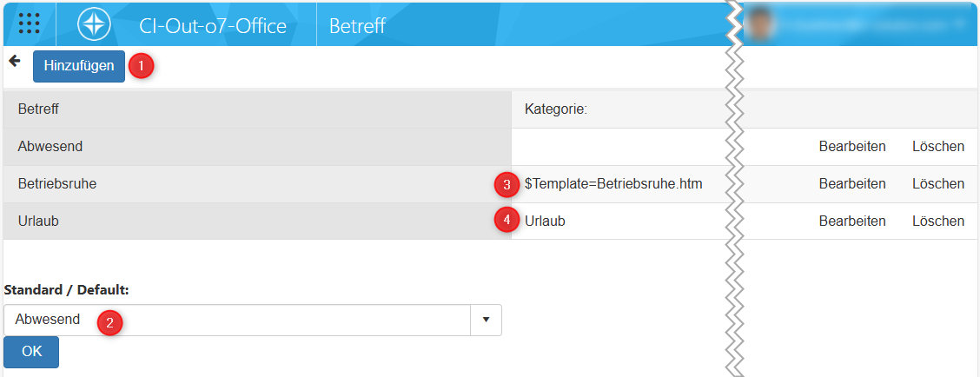Click the compass logo icon
The width and height of the screenshot is (980, 377).
pos(93,23)
